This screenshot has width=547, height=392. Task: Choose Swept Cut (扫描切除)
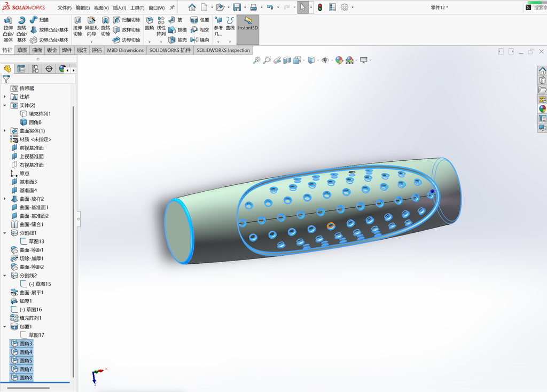[x=127, y=20]
